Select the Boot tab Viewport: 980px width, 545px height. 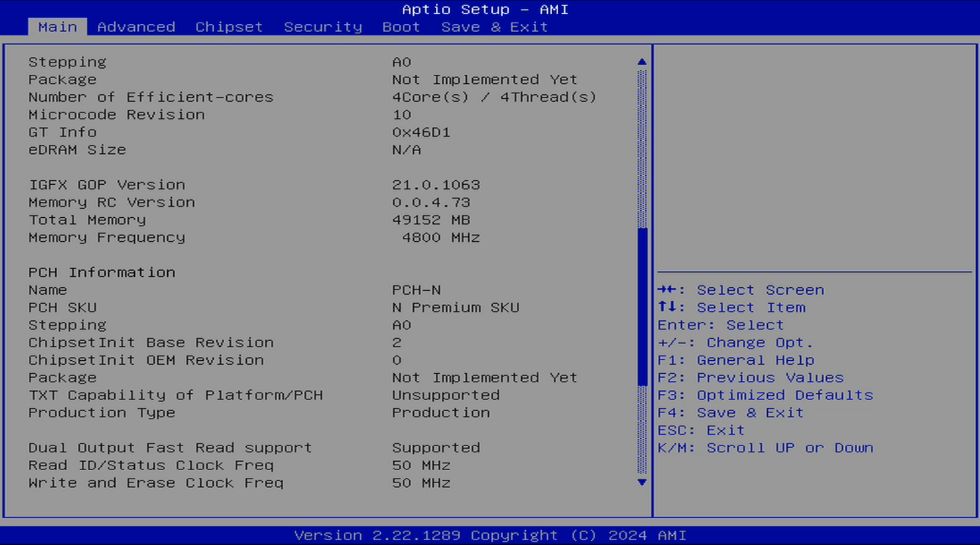click(401, 27)
